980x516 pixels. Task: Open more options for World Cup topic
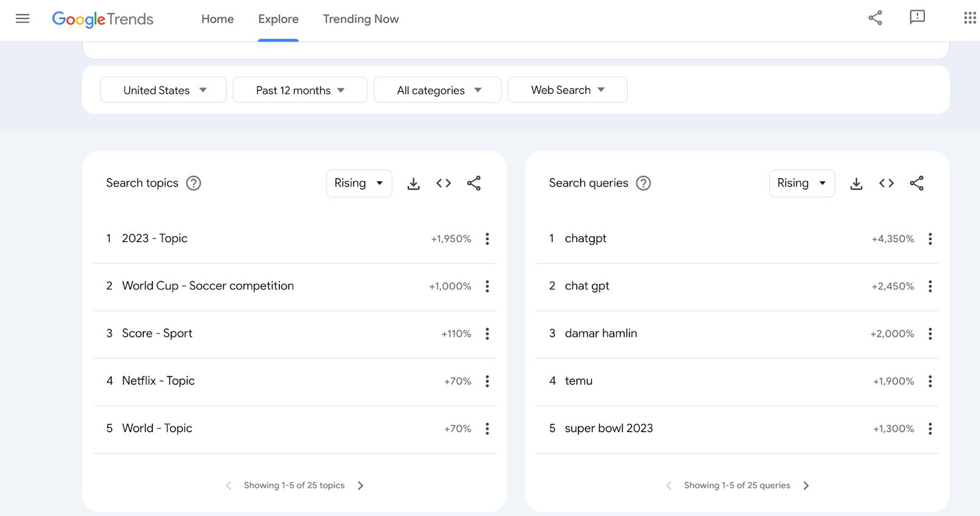click(488, 286)
